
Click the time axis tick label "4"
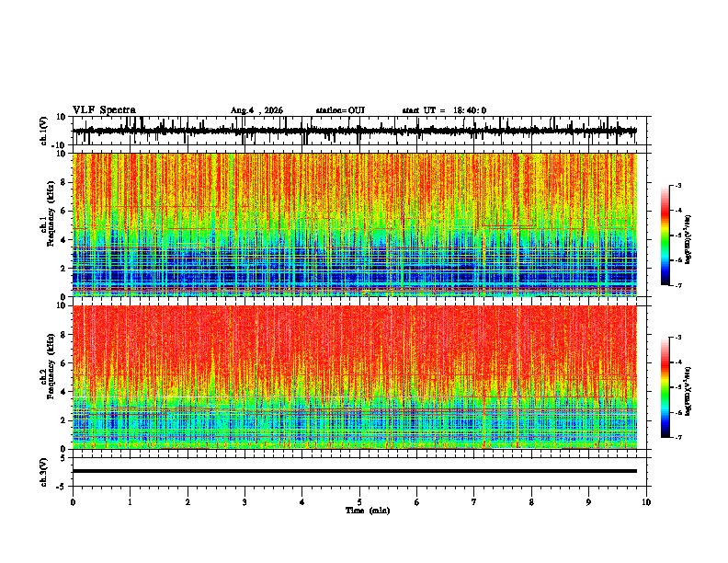302,502
